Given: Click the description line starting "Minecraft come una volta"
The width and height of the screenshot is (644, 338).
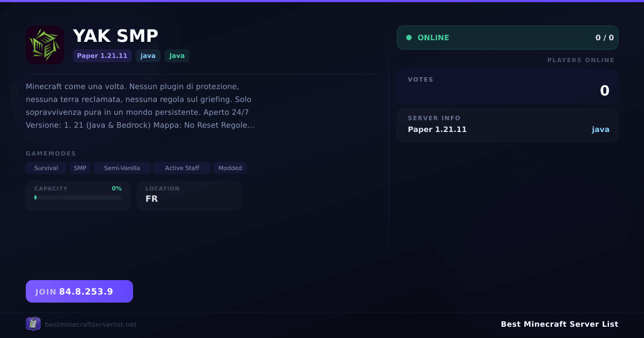Looking at the screenshot, I should point(132,86).
